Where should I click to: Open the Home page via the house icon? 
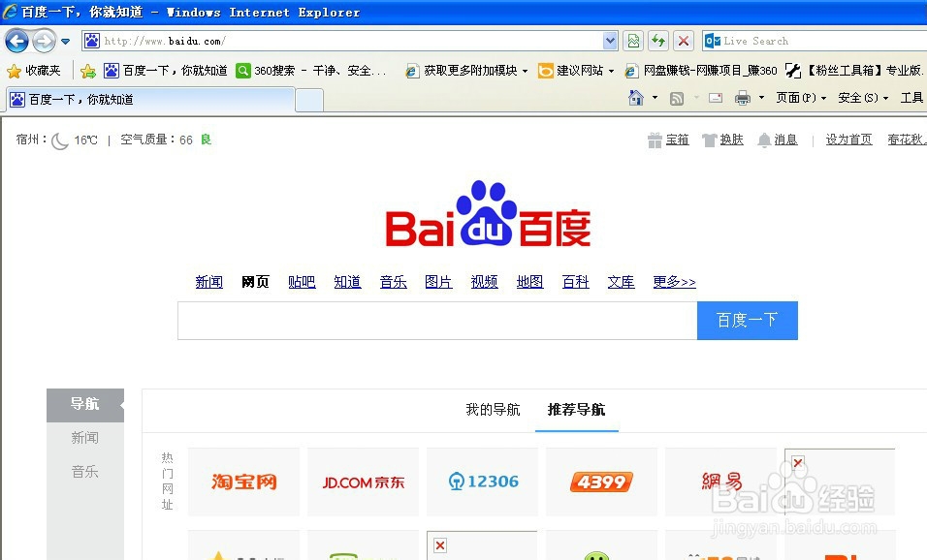[x=636, y=97]
